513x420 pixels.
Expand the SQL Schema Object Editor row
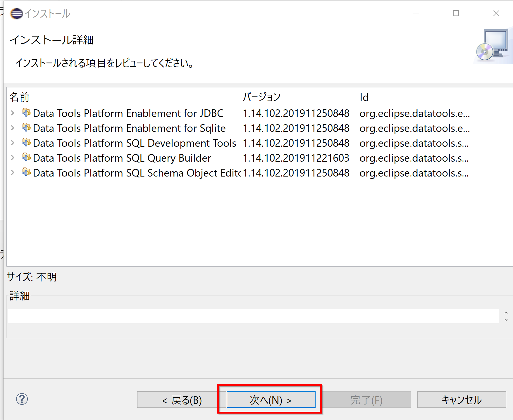(x=13, y=172)
